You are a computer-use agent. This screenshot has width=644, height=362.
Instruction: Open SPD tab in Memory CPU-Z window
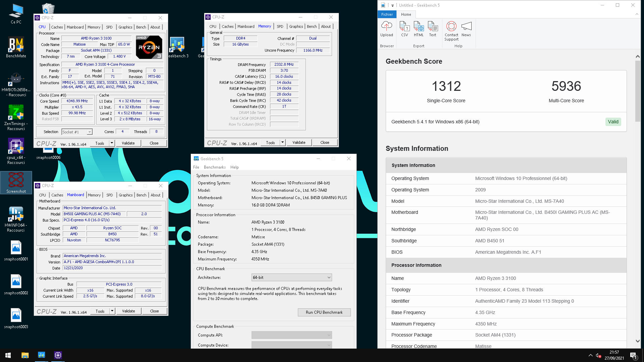[x=280, y=26]
